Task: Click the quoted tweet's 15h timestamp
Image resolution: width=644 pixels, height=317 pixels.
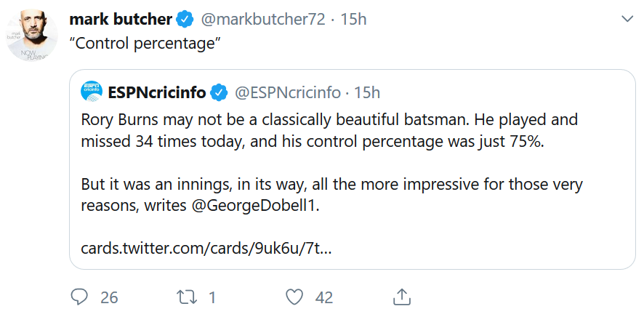Action: (367, 92)
